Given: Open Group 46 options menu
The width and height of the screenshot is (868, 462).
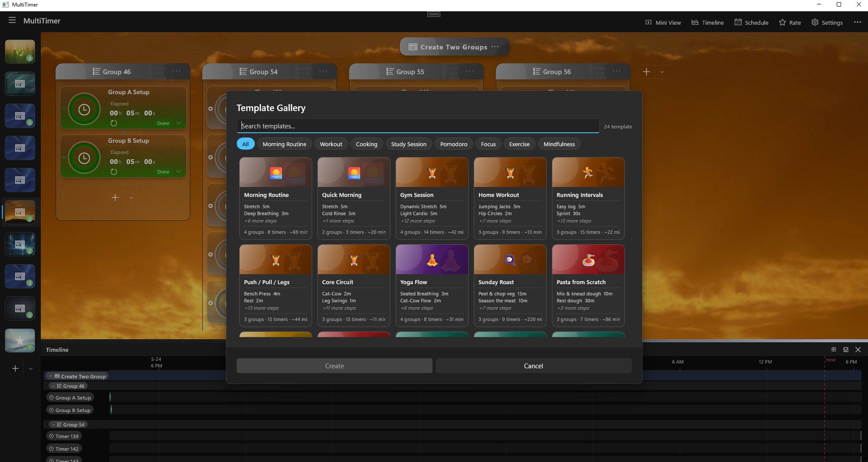Looking at the screenshot, I should 176,71.
